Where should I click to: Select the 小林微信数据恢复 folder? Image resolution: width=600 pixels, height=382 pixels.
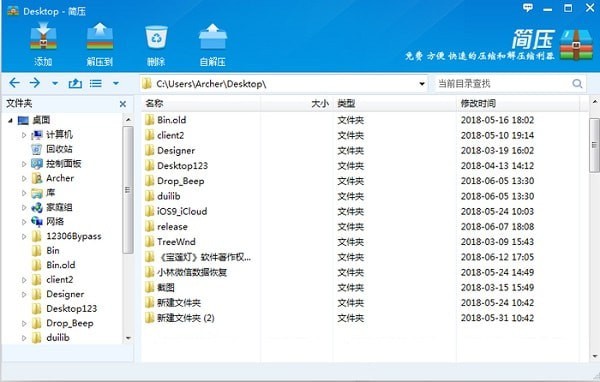(192, 272)
